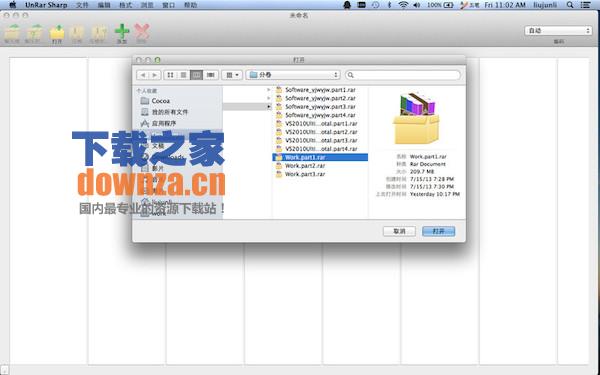Image resolution: width=600 pixels, height=375 pixels.
Task: Switch the file dialog to icon view
Action: click(x=170, y=75)
